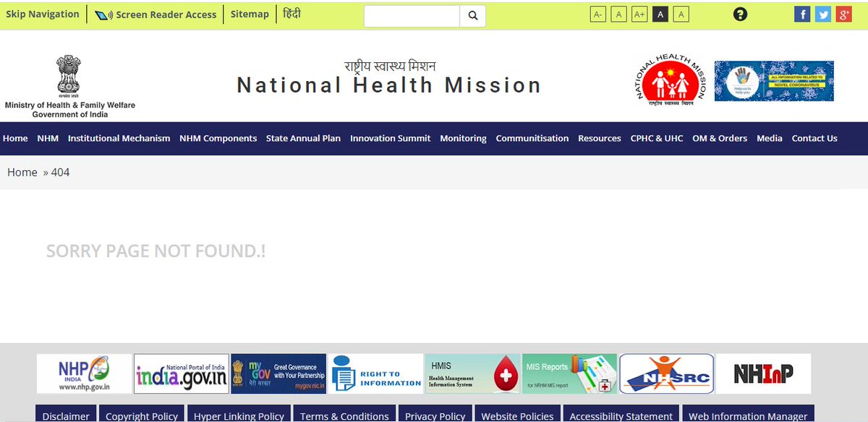
Task: Open Terms & Conditions footer link
Action: 344,414
